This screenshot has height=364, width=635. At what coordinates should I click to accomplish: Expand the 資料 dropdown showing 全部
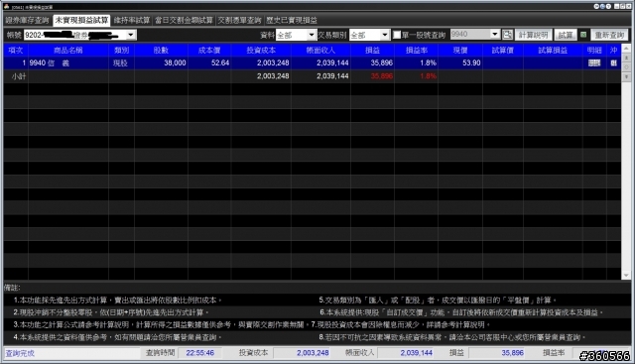coord(312,35)
